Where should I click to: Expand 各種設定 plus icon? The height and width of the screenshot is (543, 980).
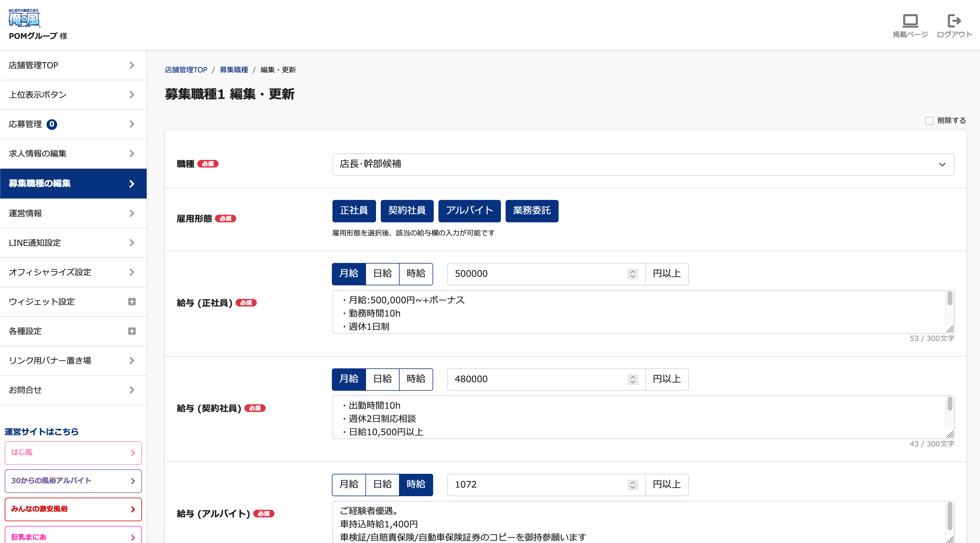pos(132,331)
